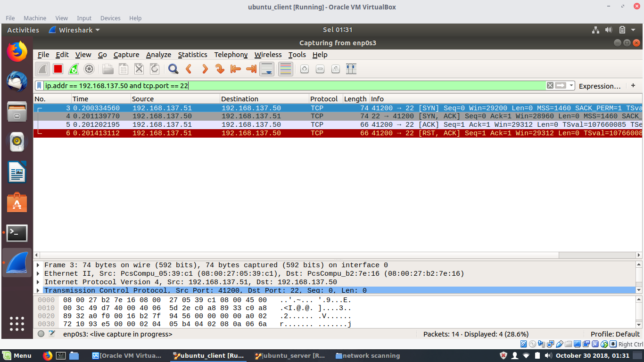The height and width of the screenshot is (362, 644).
Task: Launch Firefox from the Ubuntu dock
Action: [x=17, y=51]
